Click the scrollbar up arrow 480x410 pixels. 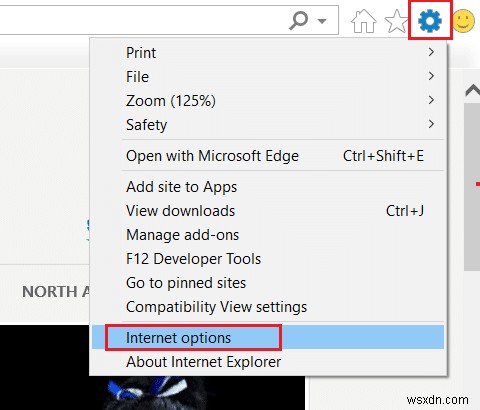[x=473, y=90]
